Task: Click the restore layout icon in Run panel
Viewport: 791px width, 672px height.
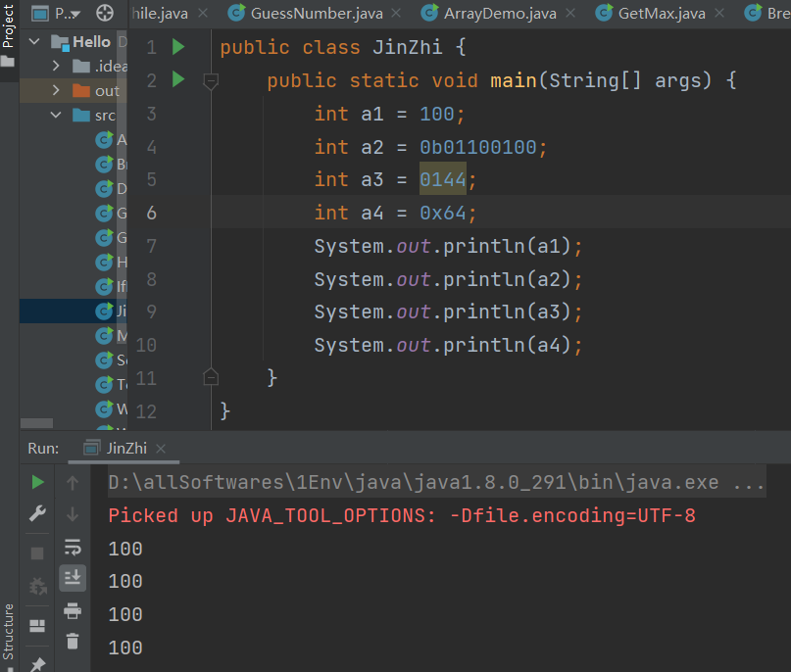Action: click(37, 626)
